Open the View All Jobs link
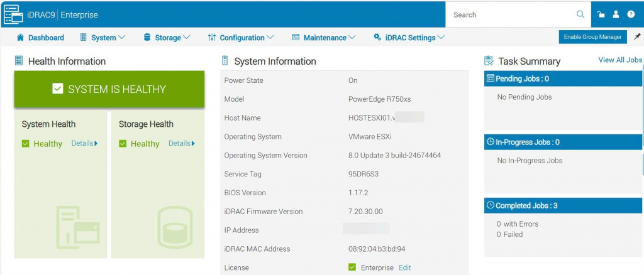 click(620, 60)
